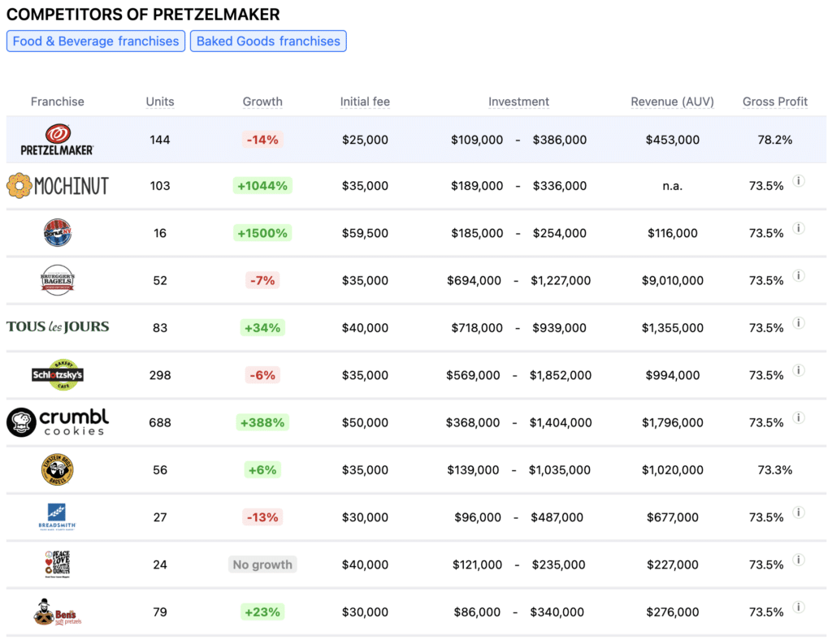832x644 pixels.
Task: Click info icon in Bruegger's Bagels row
Action: (x=799, y=275)
